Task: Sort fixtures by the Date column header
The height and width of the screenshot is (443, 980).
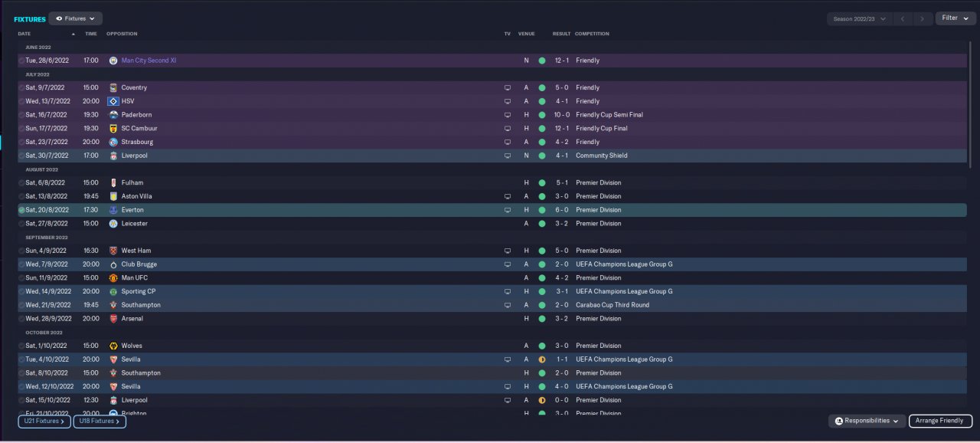Action: 24,34
